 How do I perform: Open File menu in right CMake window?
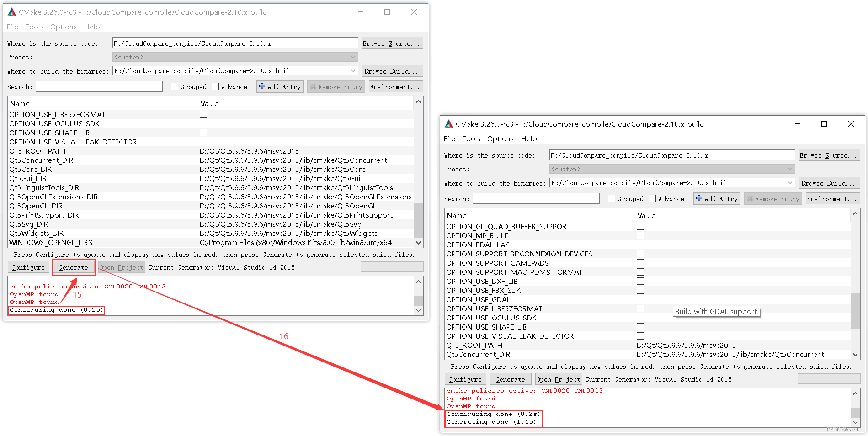tap(449, 139)
